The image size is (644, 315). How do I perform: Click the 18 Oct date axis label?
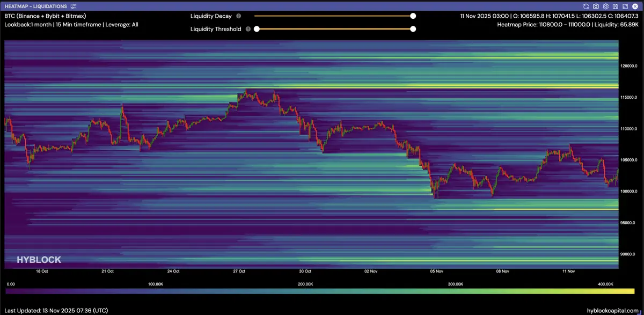pos(42,272)
